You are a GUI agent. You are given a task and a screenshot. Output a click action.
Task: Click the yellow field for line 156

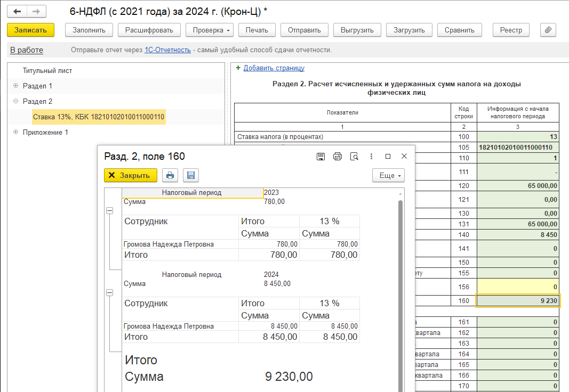point(517,286)
